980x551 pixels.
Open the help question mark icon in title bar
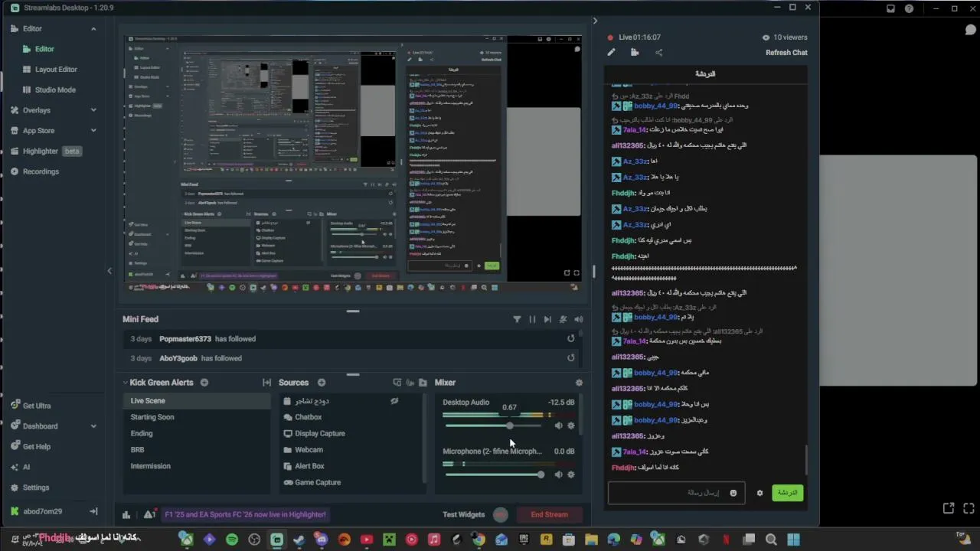click(x=909, y=8)
